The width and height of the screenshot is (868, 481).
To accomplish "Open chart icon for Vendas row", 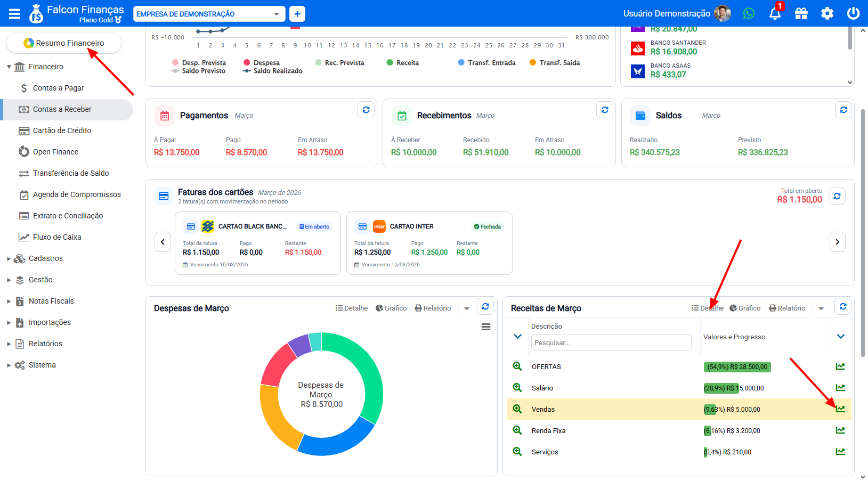I will pyautogui.click(x=840, y=409).
